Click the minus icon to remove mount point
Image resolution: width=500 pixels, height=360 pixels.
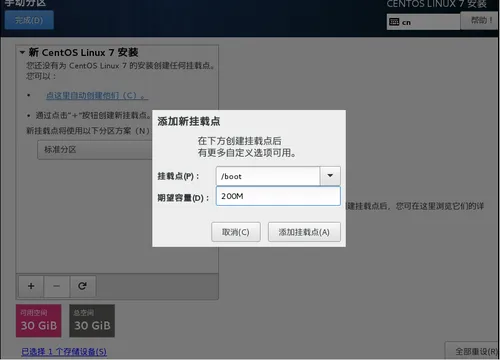57,286
